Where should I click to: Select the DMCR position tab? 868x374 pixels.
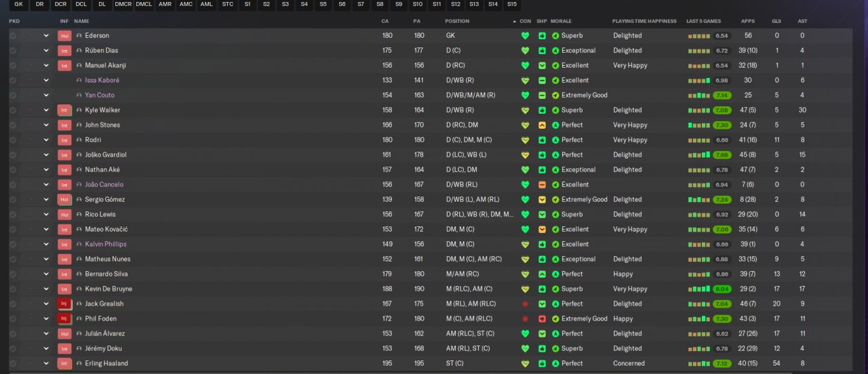(x=123, y=5)
